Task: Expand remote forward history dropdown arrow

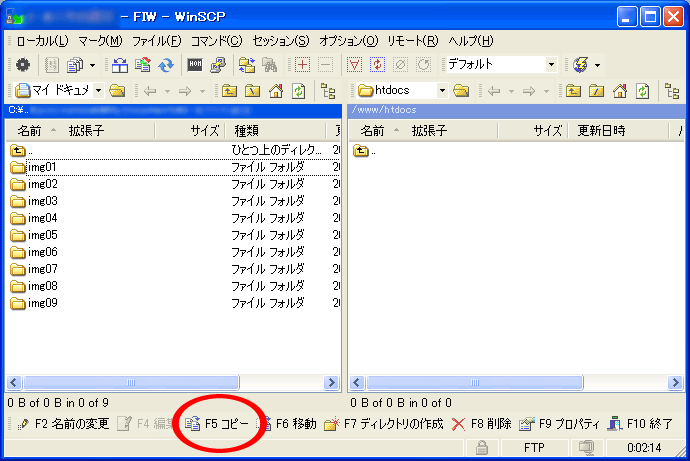Action: (546, 91)
